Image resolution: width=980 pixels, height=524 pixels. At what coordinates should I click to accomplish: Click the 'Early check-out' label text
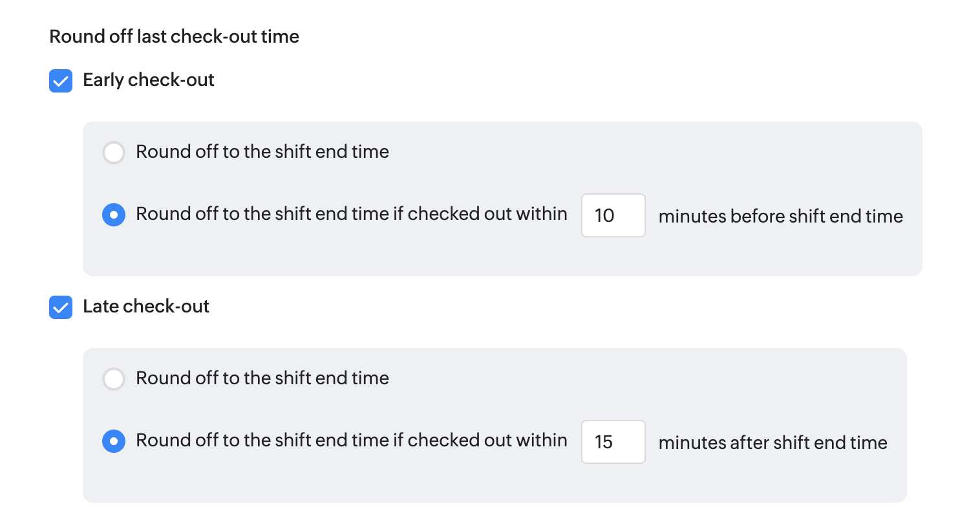pyautogui.click(x=149, y=80)
